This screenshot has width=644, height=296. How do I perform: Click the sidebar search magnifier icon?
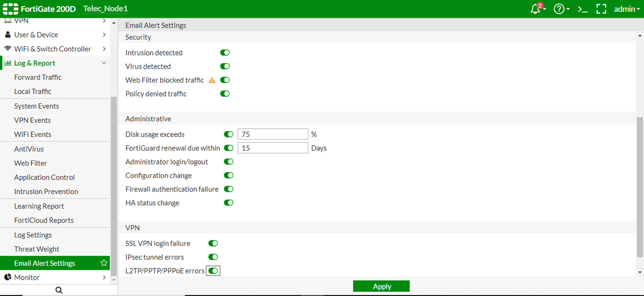pos(59,290)
